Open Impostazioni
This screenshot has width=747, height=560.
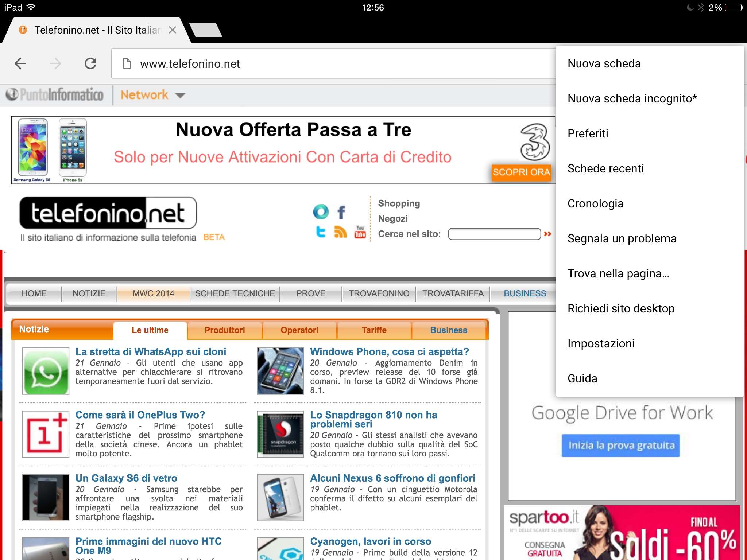650,343
